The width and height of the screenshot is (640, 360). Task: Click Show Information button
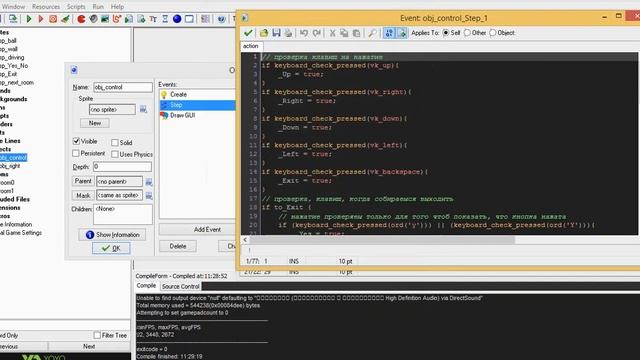pos(112,235)
